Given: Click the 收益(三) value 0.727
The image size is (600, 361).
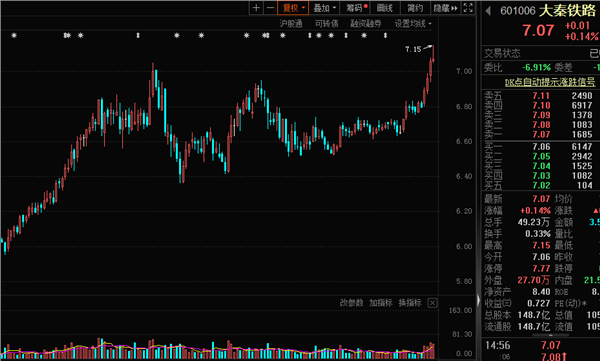Looking at the screenshot, I should pos(538,303).
